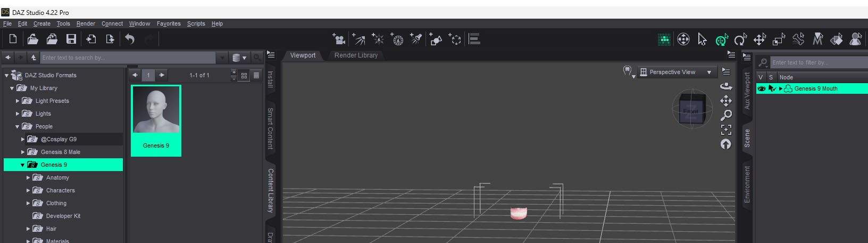The width and height of the screenshot is (868, 243).
Task: Select the Node Selection arrow tool
Action: (702, 39)
